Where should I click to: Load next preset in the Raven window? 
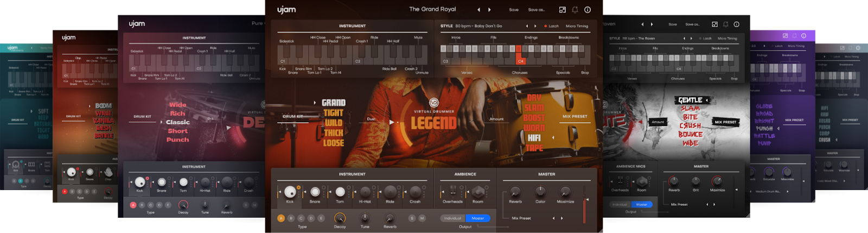pos(652,24)
